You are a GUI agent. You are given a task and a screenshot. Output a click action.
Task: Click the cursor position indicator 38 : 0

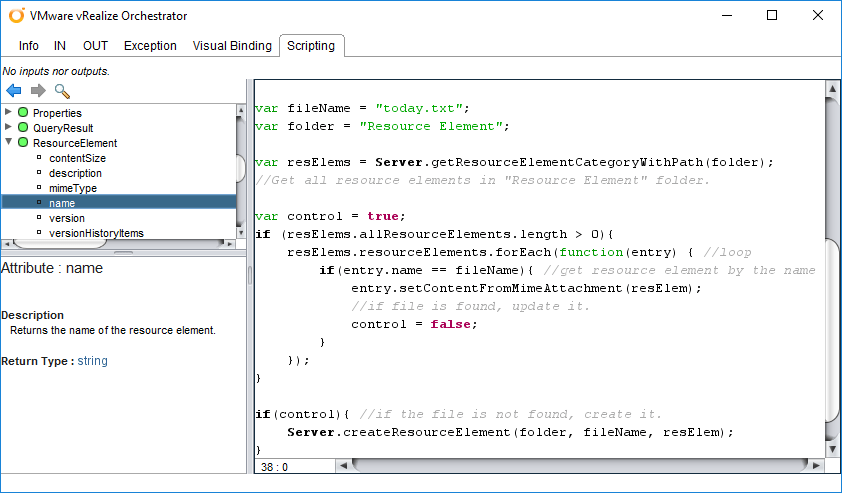tap(274, 467)
